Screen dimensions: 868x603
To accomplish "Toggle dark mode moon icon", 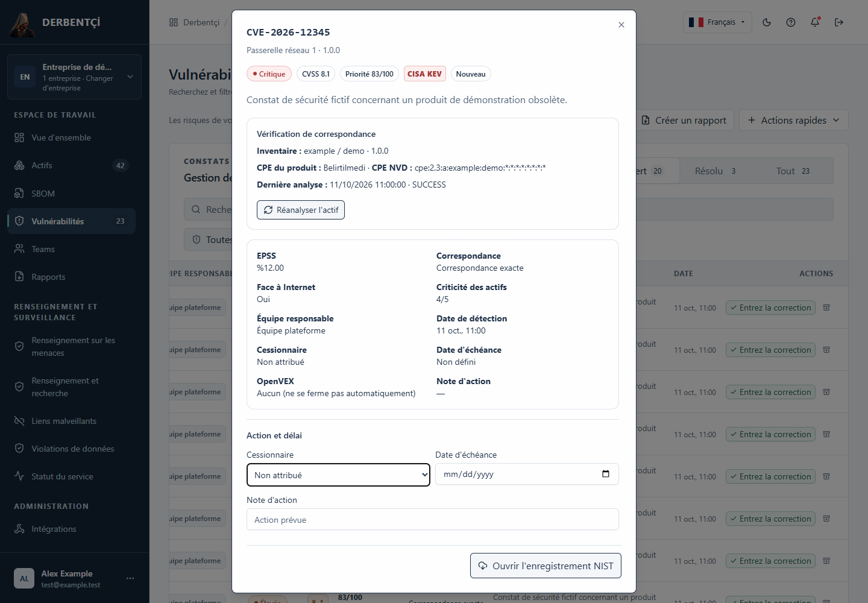I will coord(767,22).
